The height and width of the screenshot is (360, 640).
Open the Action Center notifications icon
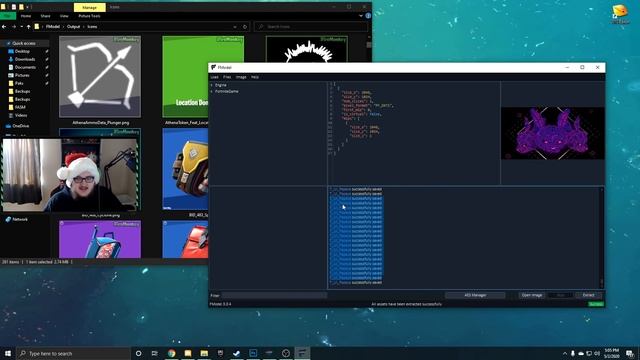tap(630, 353)
